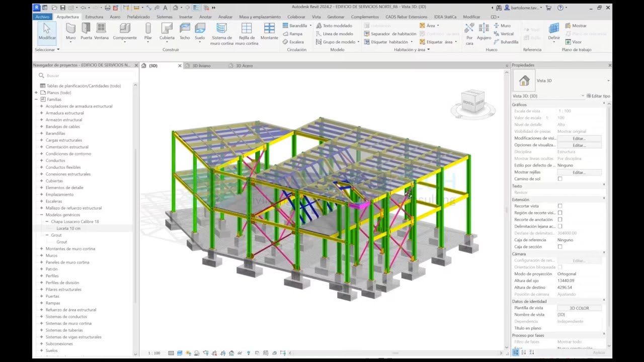Viewport: 644px width, 362px height.
Task: Select the Vertical opening tool
Action: click(503, 34)
